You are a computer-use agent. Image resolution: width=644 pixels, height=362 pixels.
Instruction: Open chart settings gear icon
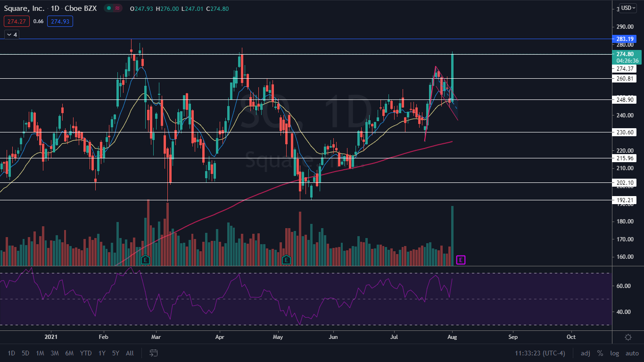tap(627, 337)
